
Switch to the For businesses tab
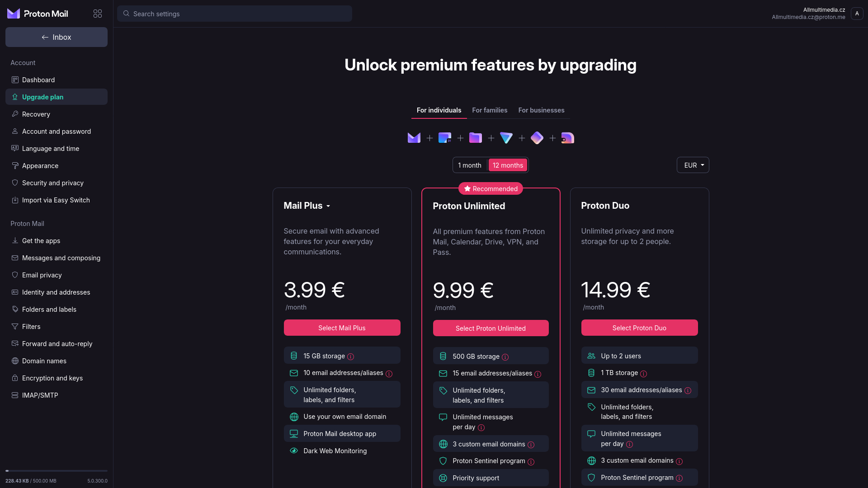[x=541, y=110]
